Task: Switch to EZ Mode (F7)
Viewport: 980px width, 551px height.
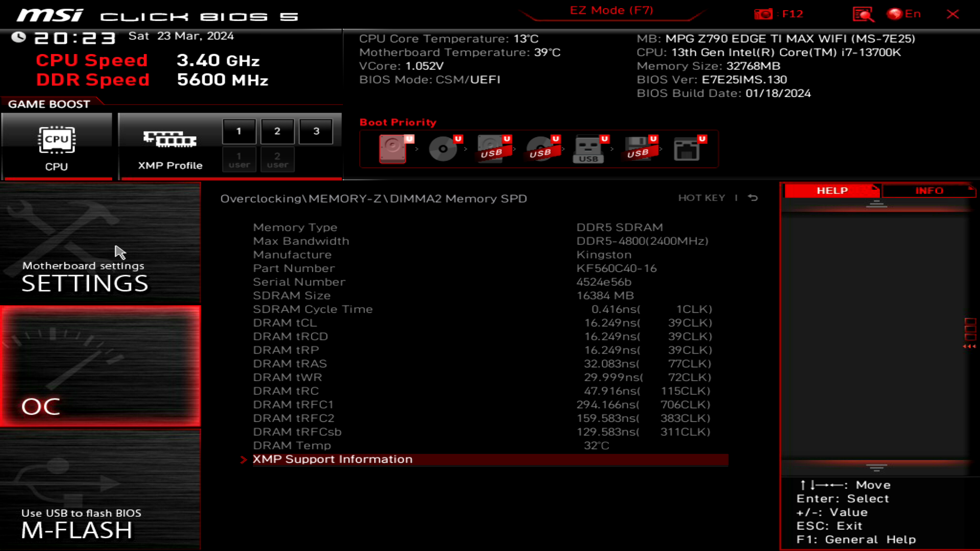Action: click(611, 11)
